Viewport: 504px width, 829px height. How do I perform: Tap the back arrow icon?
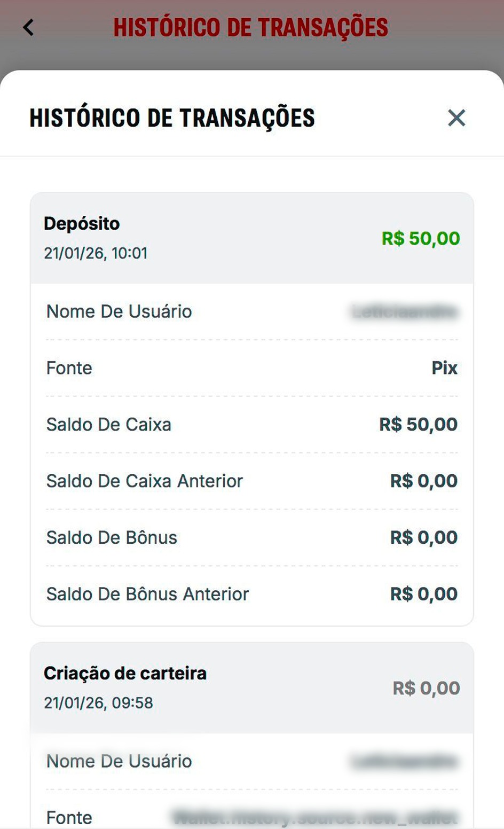pyautogui.click(x=28, y=27)
